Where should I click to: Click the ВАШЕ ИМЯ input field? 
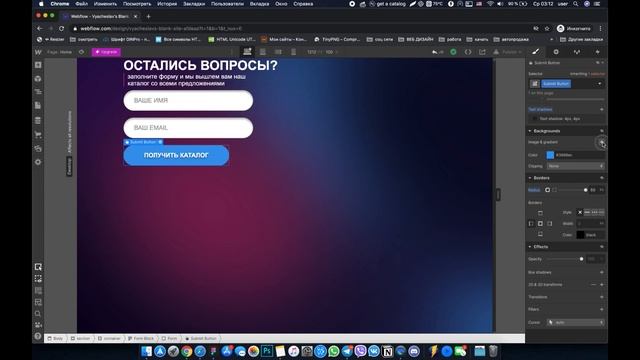[x=188, y=100]
